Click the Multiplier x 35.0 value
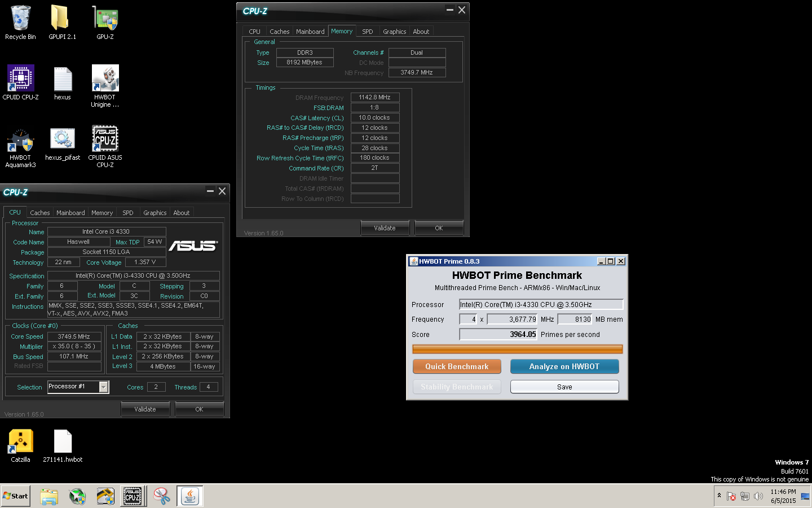 point(74,346)
